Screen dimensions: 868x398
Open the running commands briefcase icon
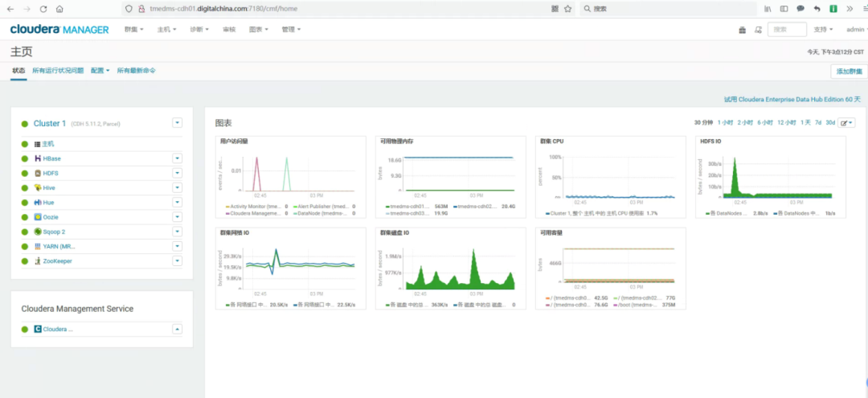tap(742, 30)
